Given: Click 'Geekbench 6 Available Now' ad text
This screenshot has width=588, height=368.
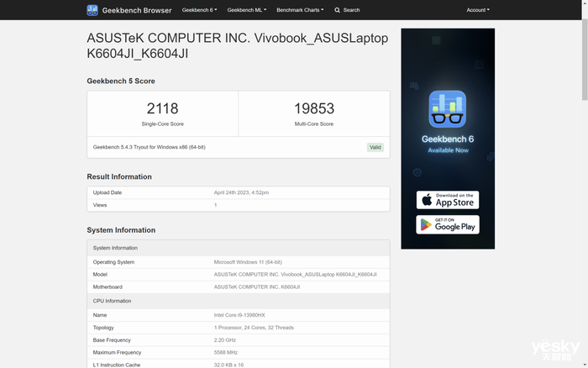Looking at the screenshot, I should tap(448, 144).
